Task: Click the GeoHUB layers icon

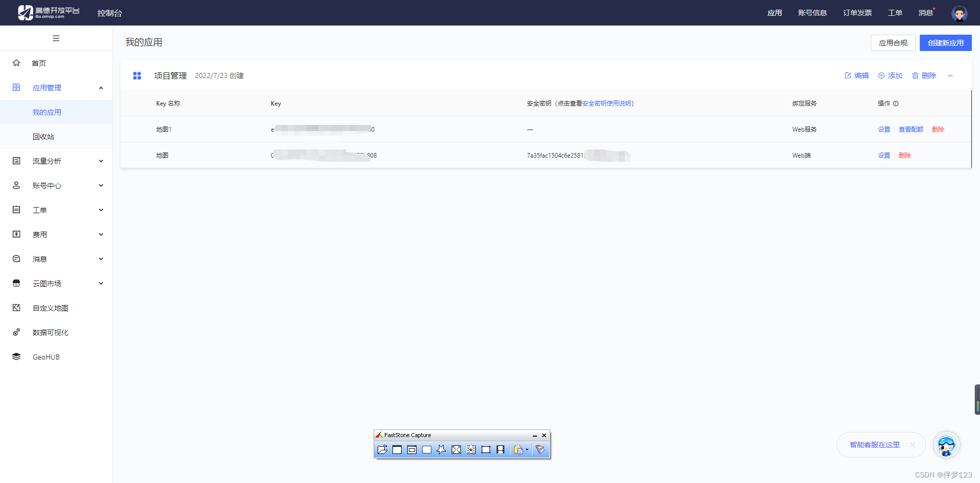Action: pos(16,357)
